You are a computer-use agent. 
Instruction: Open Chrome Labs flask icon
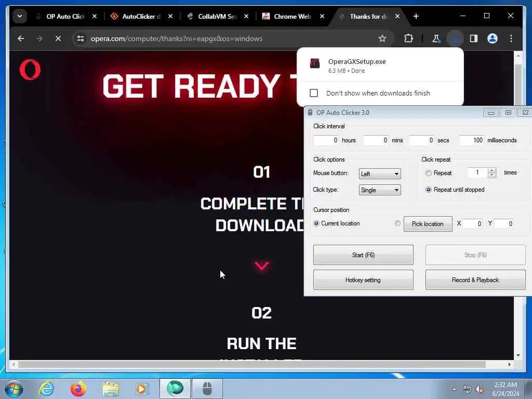click(x=436, y=38)
